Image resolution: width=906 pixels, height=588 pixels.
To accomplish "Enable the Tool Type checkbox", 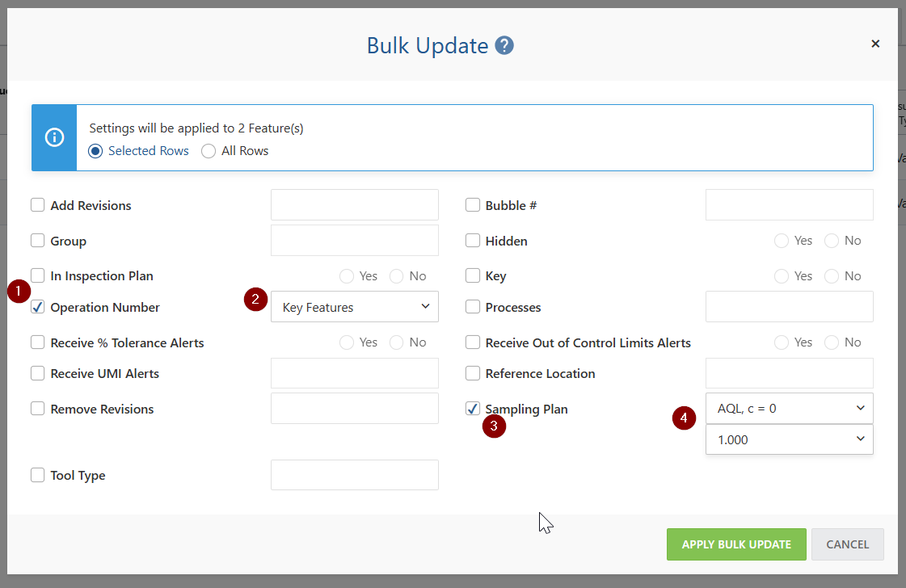I will (x=37, y=475).
